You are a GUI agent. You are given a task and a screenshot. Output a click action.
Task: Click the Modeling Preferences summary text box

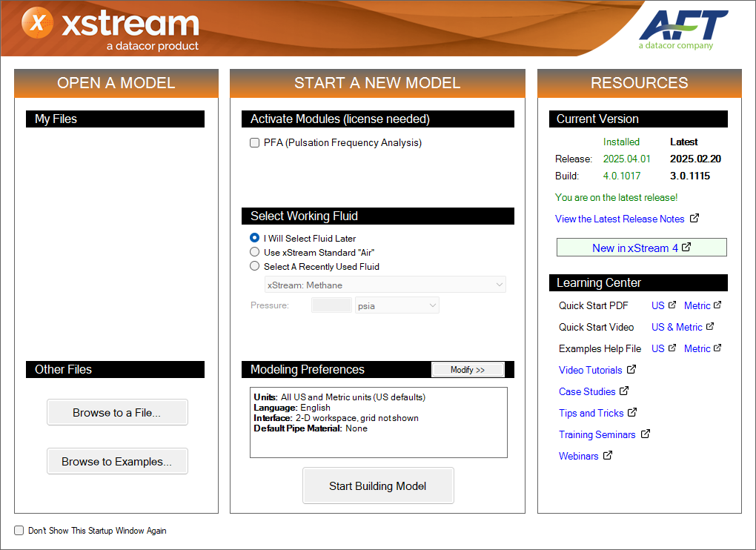coord(379,423)
